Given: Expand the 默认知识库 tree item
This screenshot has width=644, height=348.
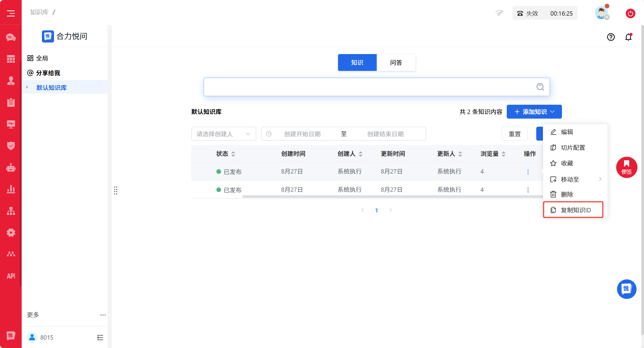Looking at the screenshot, I should (27, 87).
